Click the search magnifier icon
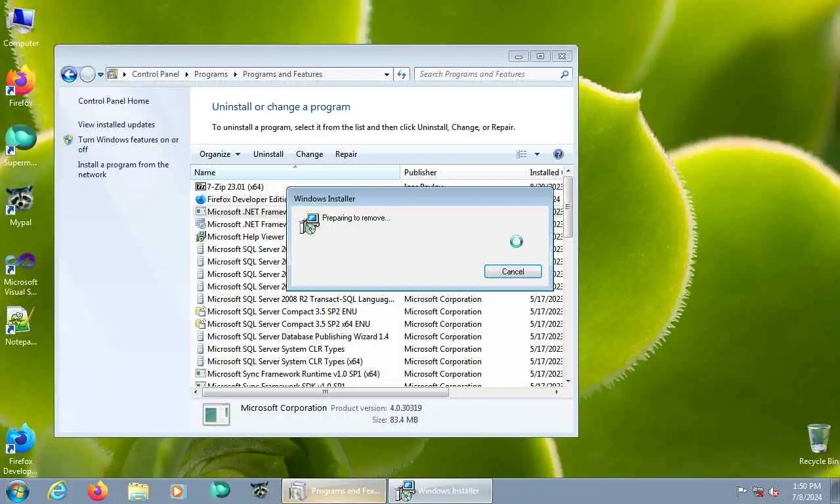Screen dimensions: 840x504 pos(564,74)
